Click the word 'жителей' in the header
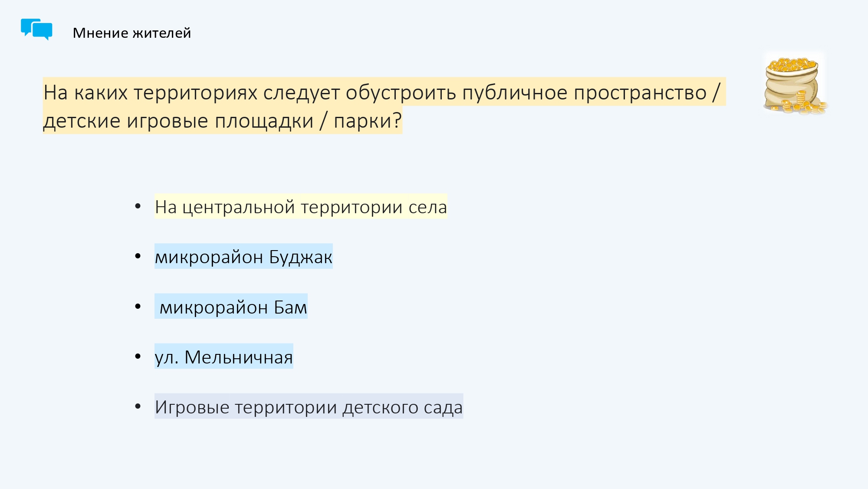This screenshot has width=868, height=489. [162, 33]
